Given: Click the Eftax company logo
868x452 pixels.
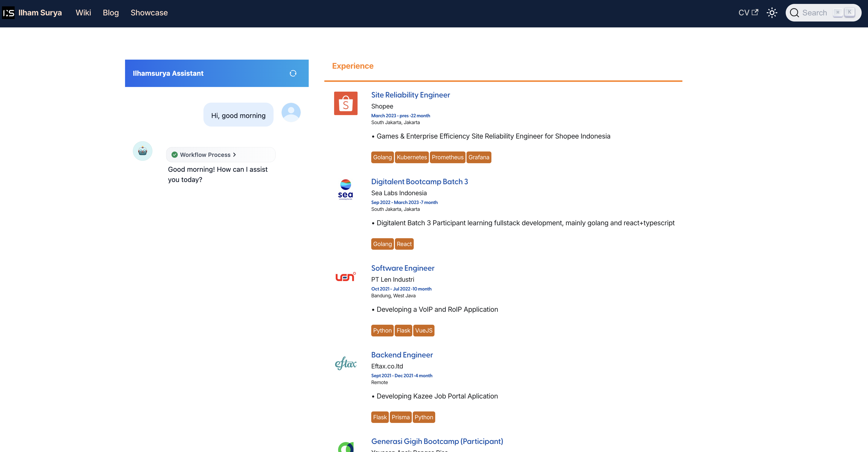Looking at the screenshot, I should pos(346,363).
